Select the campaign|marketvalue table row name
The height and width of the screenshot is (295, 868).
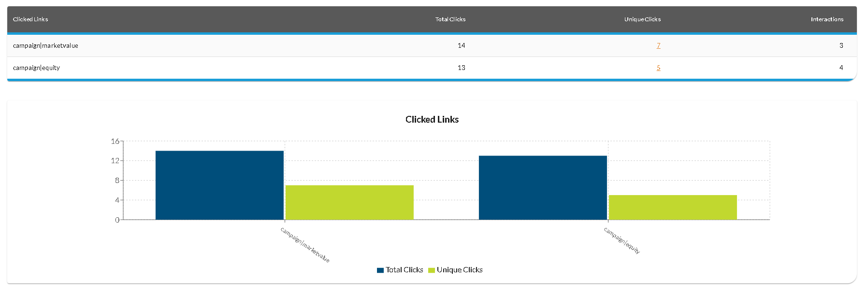[45, 45]
